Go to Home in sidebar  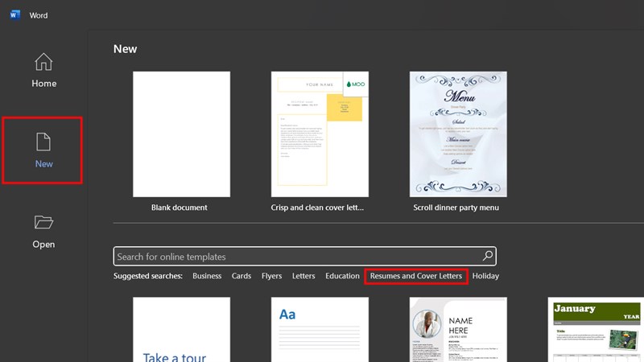[43, 71]
